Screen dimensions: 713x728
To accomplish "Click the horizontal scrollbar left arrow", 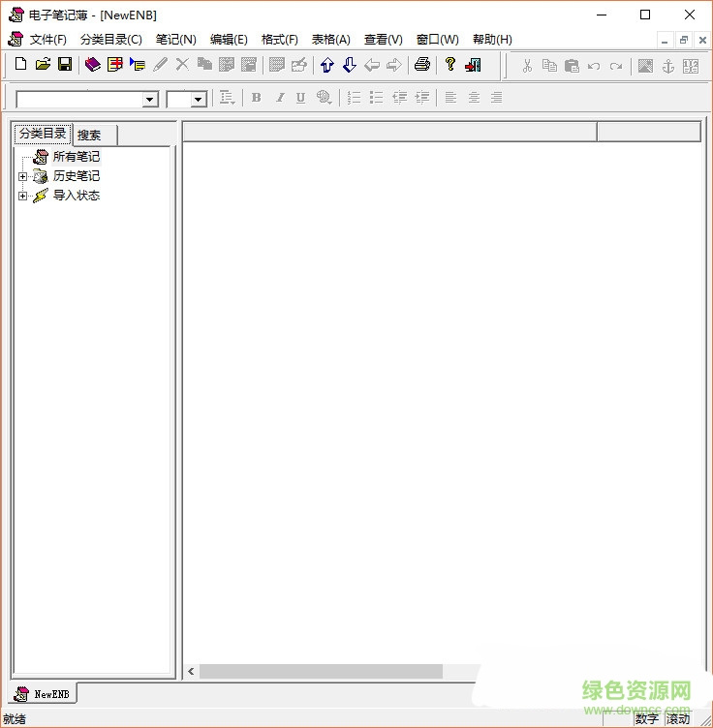I will [191, 671].
